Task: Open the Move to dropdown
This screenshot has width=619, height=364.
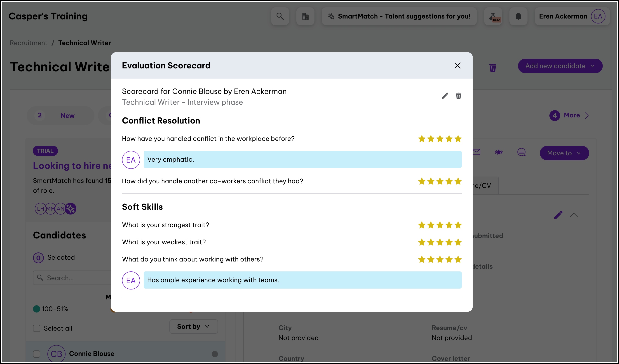Action: tap(564, 153)
